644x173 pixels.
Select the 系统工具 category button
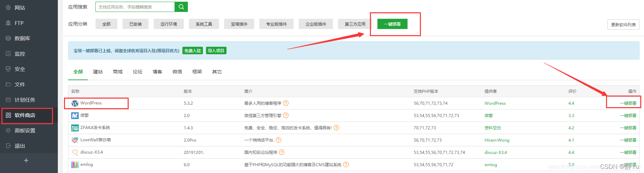pyautogui.click(x=204, y=24)
